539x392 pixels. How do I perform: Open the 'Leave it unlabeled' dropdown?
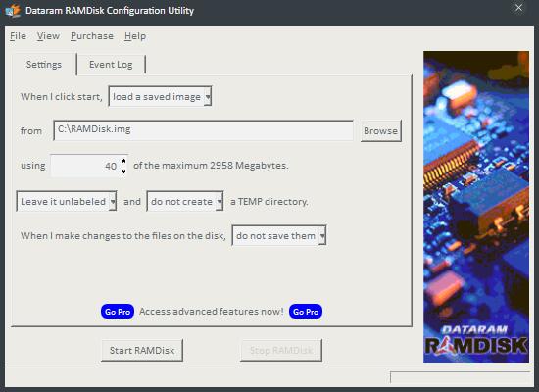[67, 201]
